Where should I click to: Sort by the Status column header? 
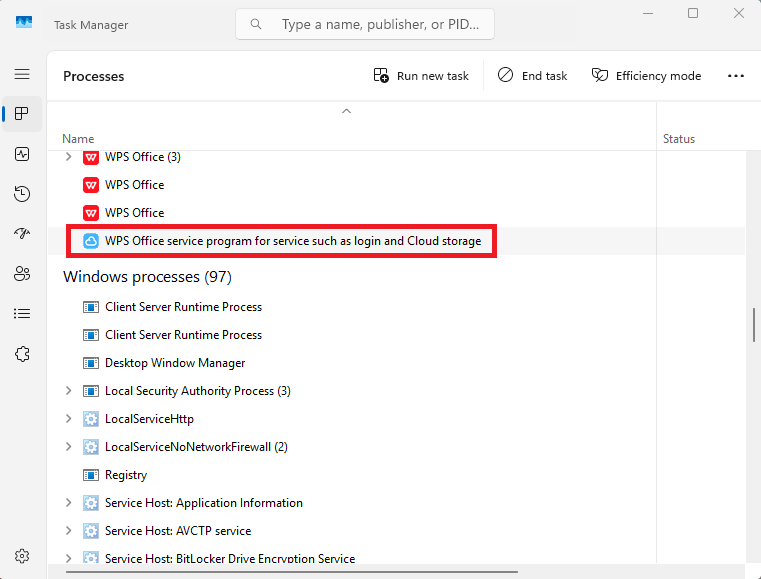(x=678, y=139)
